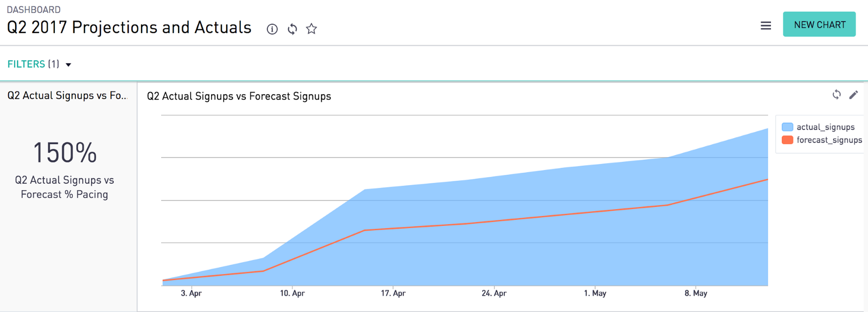Refresh the whole dashboard
868x312 pixels.
292,29
